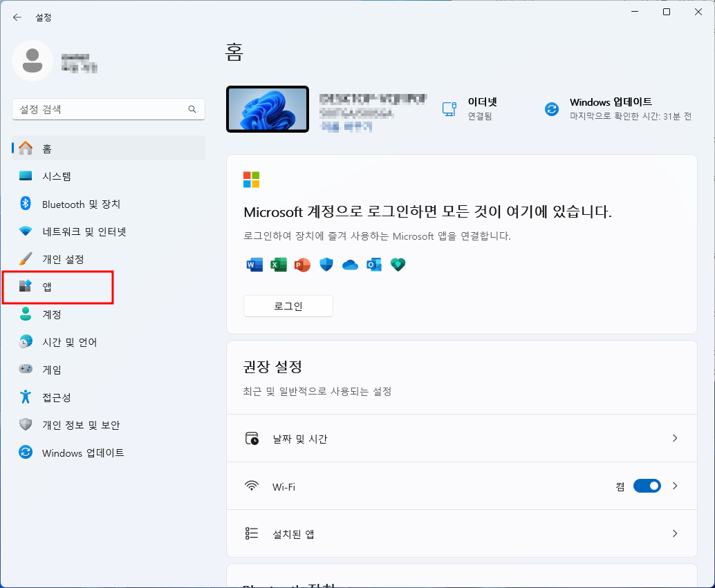Turn off the Wi-Fi toggle switch

tap(647, 486)
